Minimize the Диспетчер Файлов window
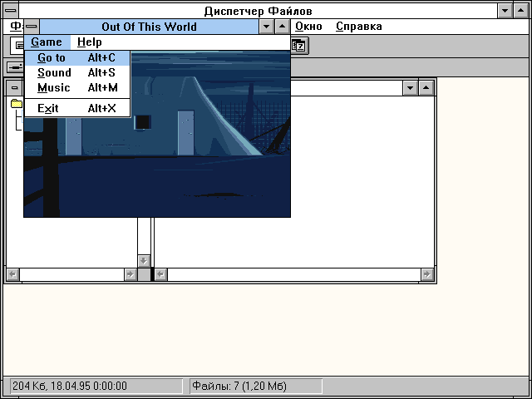The width and height of the screenshot is (532, 399). 505,11
